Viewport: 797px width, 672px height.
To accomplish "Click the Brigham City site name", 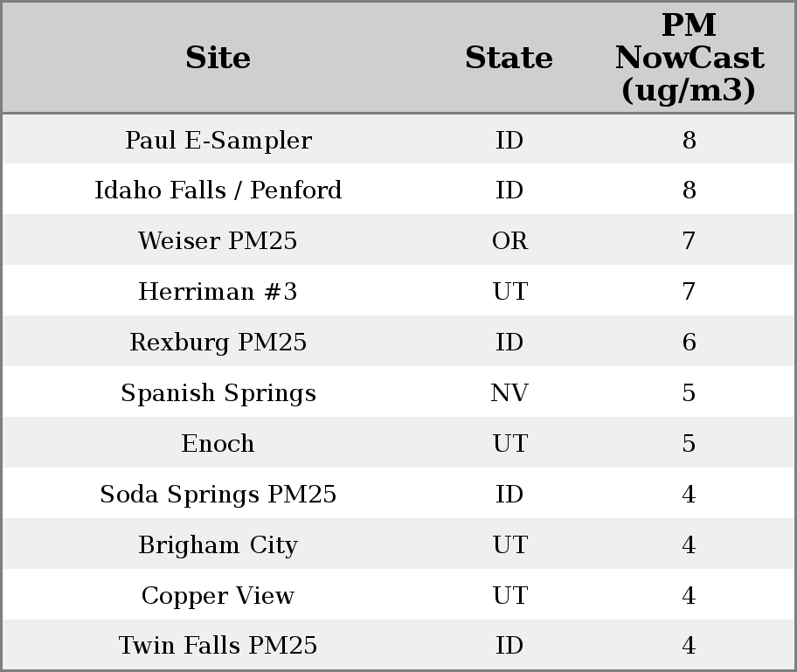I will 218,545.
